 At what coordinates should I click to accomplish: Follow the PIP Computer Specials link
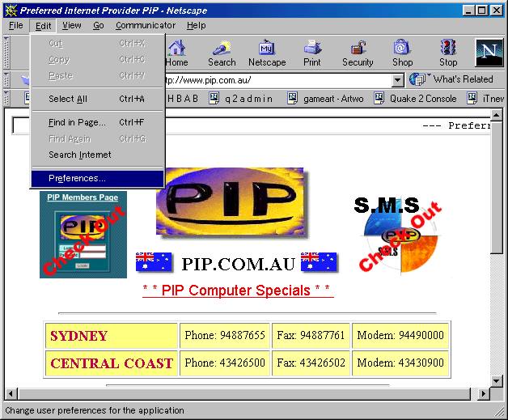(237, 290)
